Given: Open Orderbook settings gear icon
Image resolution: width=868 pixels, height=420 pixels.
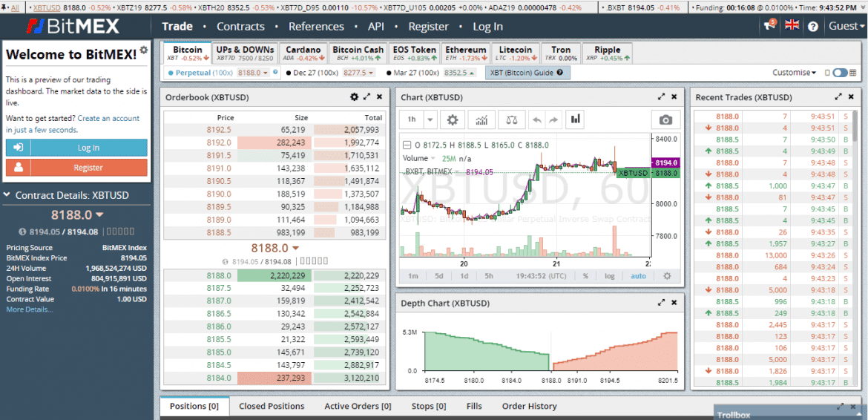Looking at the screenshot, I should click(x=355, y=97).
